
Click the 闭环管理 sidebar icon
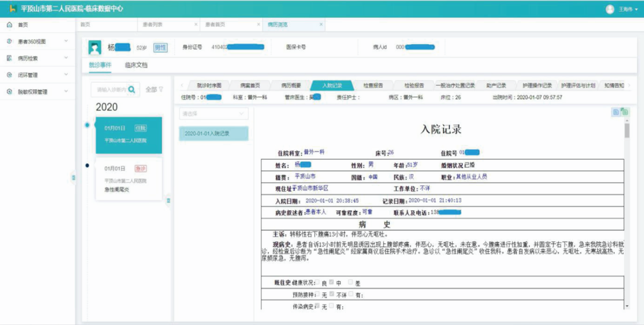pos(10,75)
